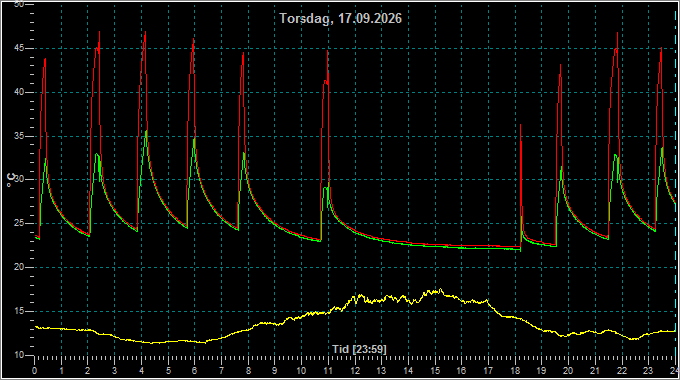The image size is (680, 380).
Task: Select hour 23 on the time axis
Action: (648, 371)
